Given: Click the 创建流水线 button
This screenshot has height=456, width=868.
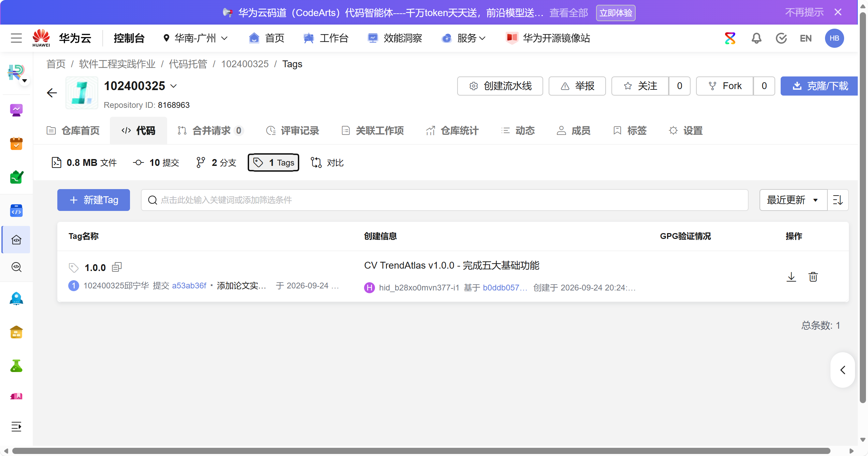Looking at the screenshot, I should click(x=500, y=86).
